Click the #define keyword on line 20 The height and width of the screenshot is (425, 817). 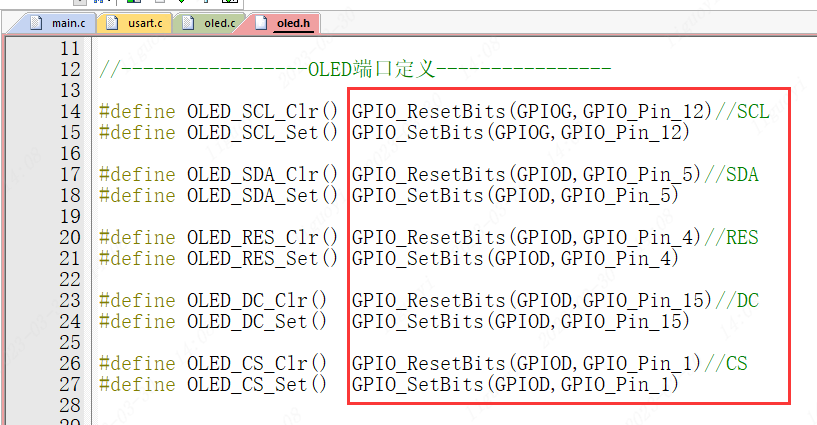[138, 238]
